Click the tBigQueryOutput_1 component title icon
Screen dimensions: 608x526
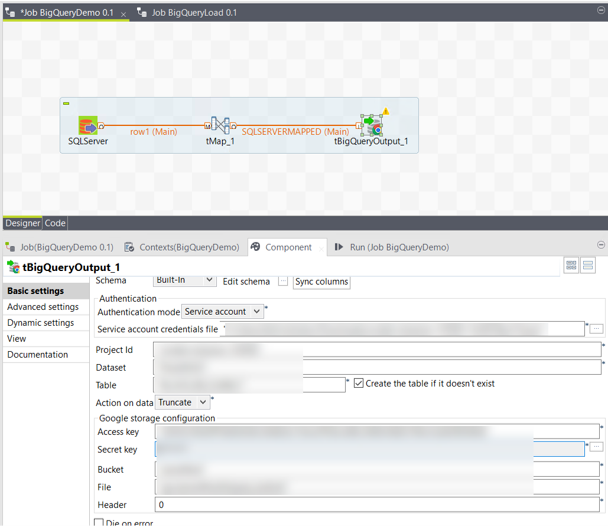13,267
